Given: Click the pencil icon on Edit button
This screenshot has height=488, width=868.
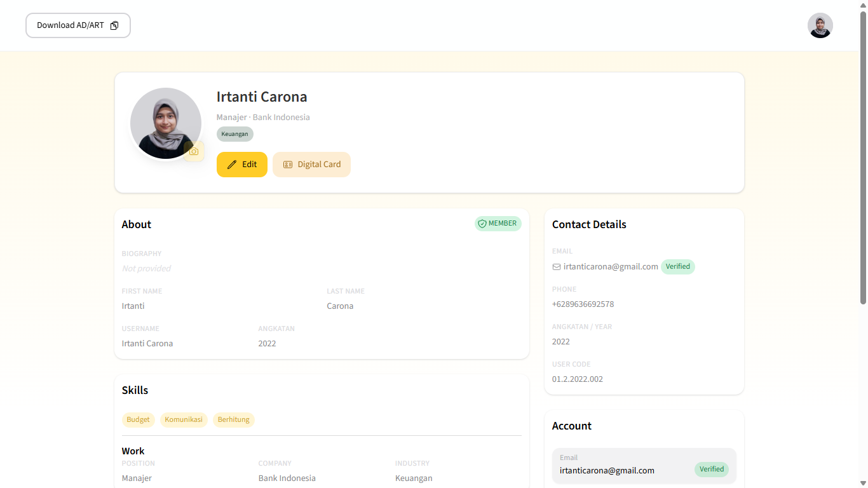Looking at the screenshot, I should 232,165.
